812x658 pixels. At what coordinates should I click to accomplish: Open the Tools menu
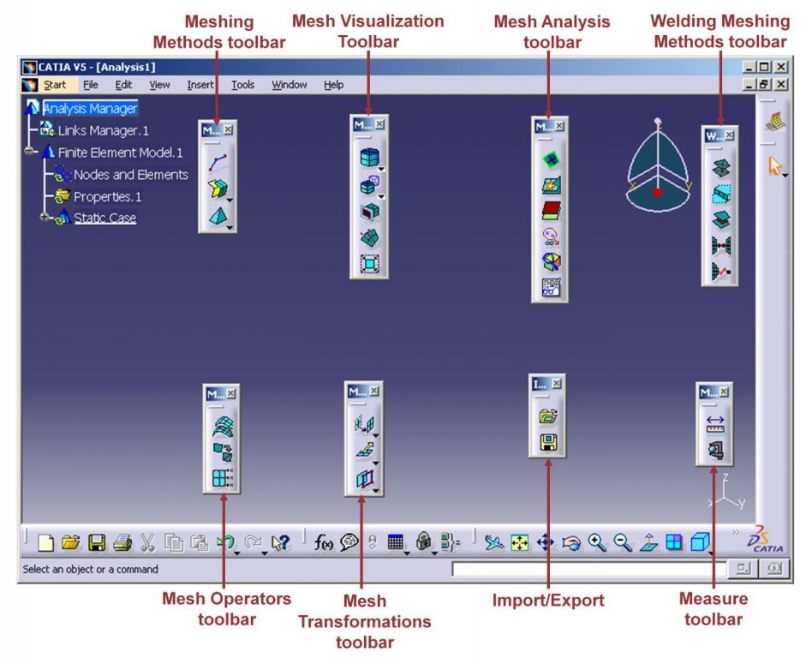tap(242, 85)
